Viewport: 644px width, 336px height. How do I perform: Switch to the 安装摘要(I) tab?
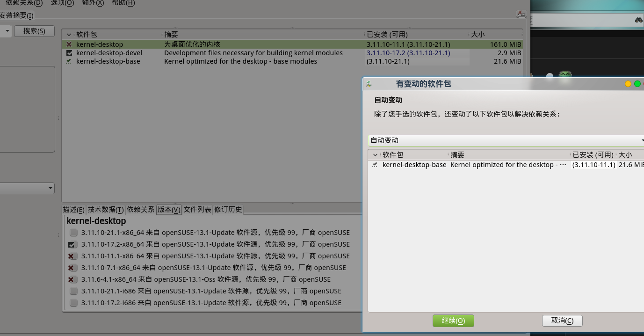coord(17,15)
